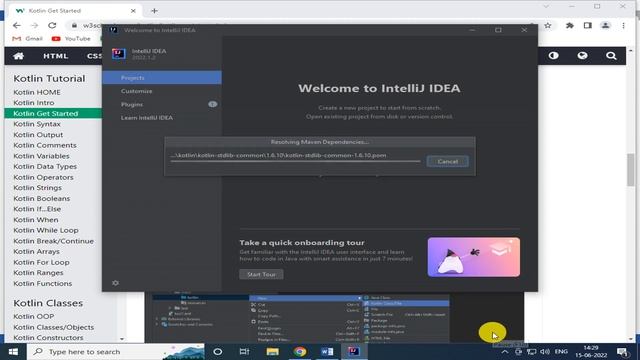Select the Projects tab in IntelliJ welcome
This screenshot has height=360, width=640.
tap(162, 78)
